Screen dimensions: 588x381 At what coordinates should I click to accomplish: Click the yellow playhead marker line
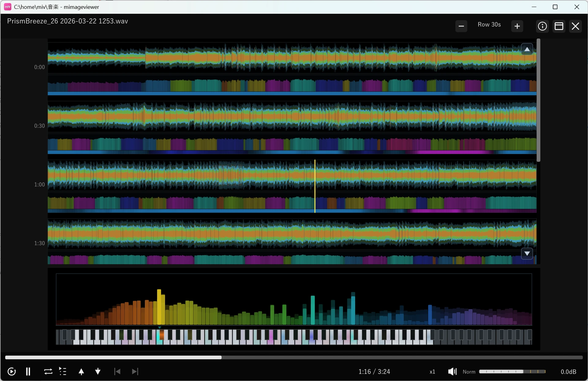coord(315,186)
